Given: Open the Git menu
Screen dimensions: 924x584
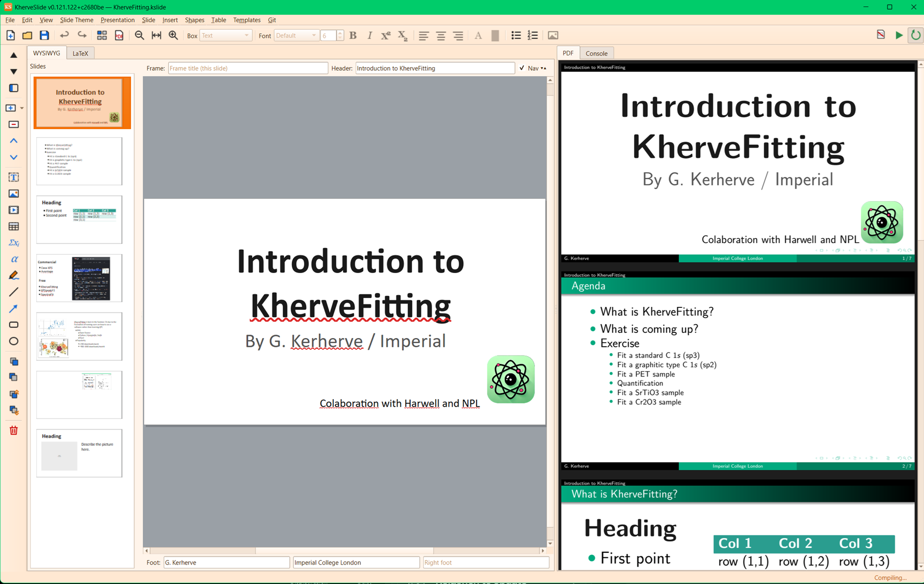Looking at the screenshot, I should pos(272,20).
